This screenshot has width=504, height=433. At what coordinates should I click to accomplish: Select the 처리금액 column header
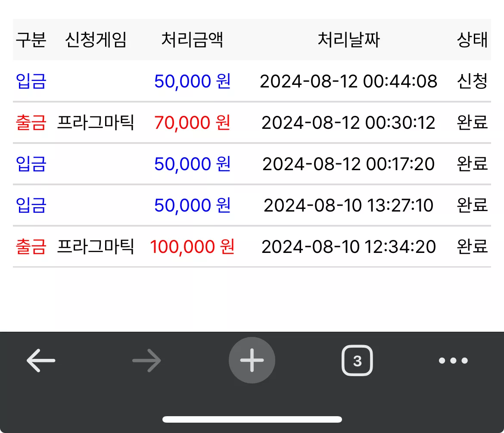coord(192,40)
